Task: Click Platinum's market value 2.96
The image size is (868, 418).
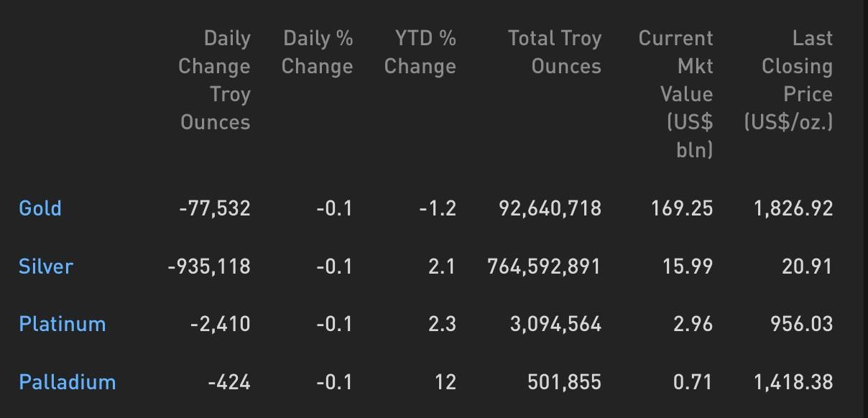Action: (x=693, y=324)
